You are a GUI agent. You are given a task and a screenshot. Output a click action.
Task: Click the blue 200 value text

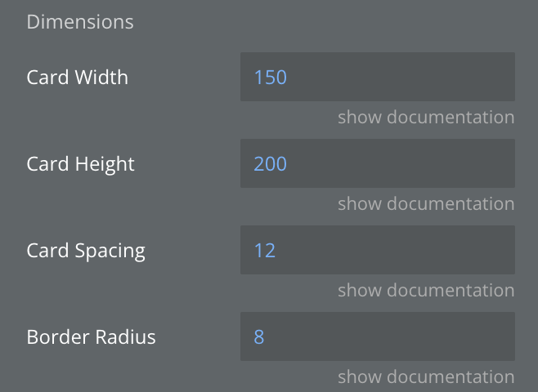pos(271,164)
